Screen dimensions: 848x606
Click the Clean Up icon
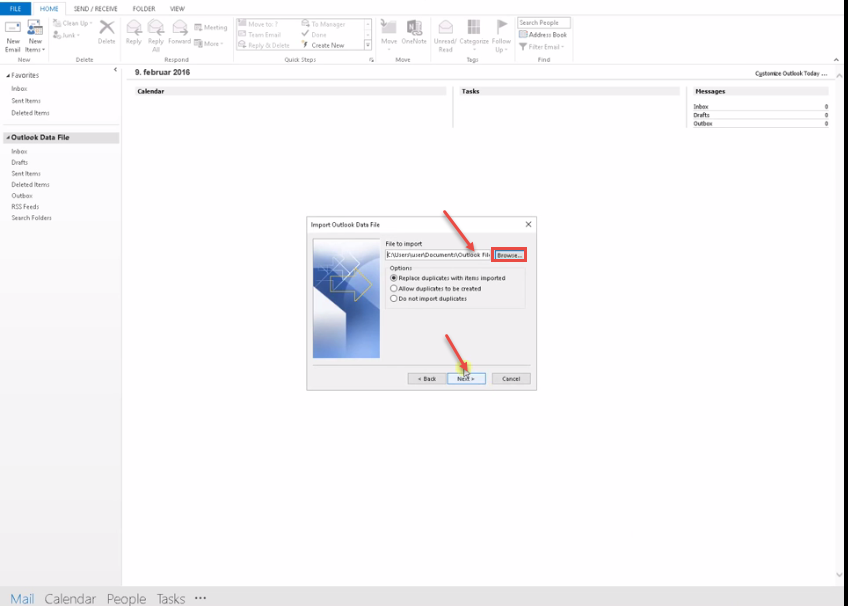click(57, 23)
